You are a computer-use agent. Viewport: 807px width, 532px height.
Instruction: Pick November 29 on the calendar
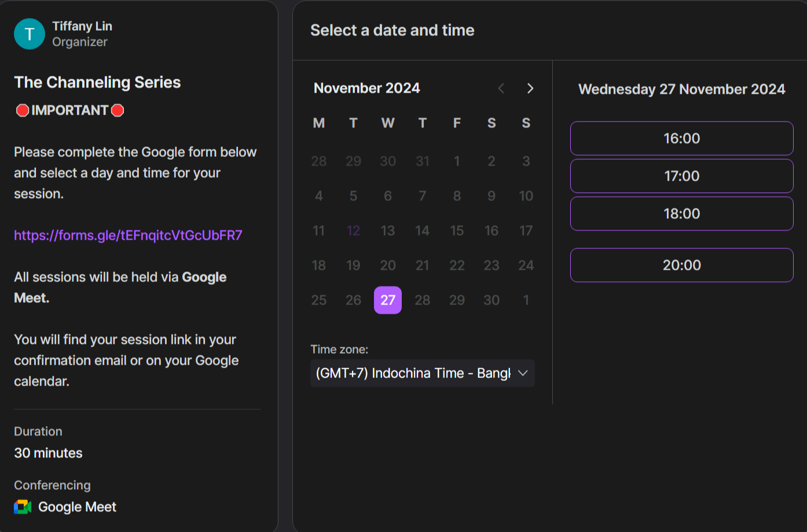[x=457, y=300]
